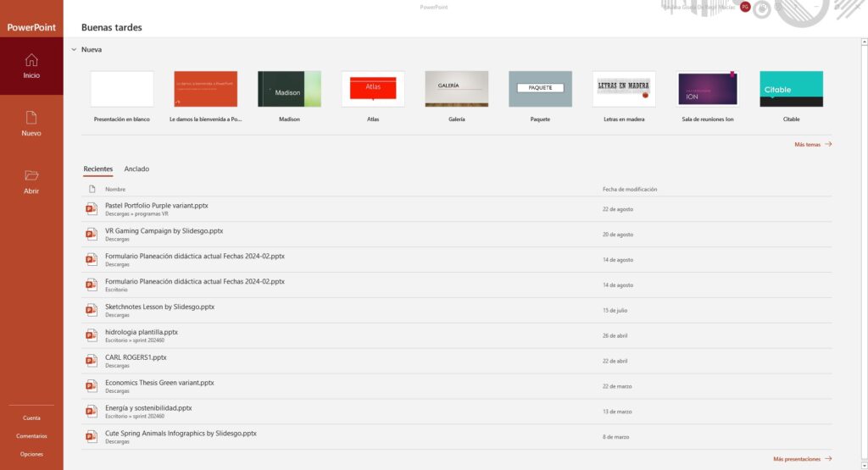The image size is (868, 470).
Task: Open the Más presentaciones link
Action: click(802, 459)
